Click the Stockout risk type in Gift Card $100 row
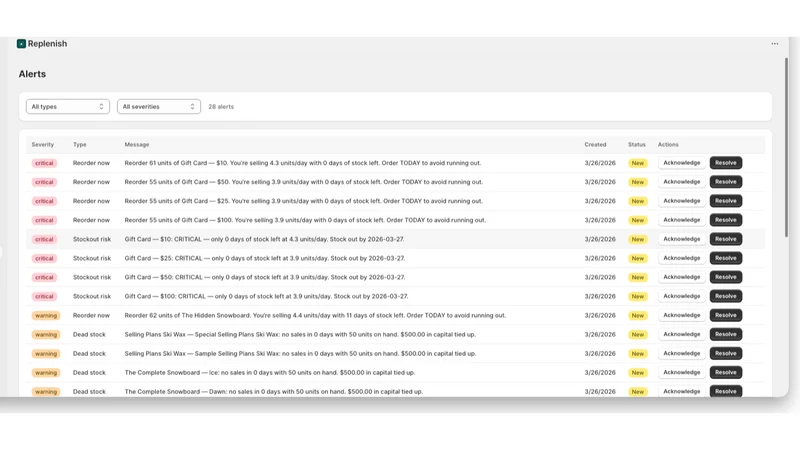The width and height of the screenshot is (800, 450). [92, 296]
